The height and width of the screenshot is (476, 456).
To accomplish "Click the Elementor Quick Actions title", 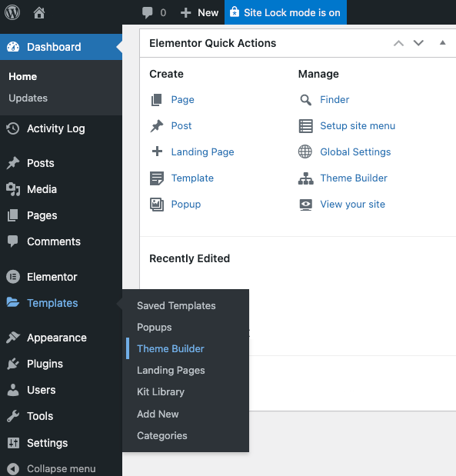I will (x=212, y=43).
